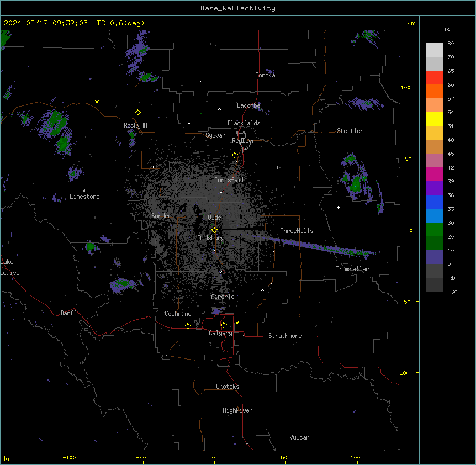
Task: Click the -100 tick label on bottom axis
Action: [x=69, y=457]
